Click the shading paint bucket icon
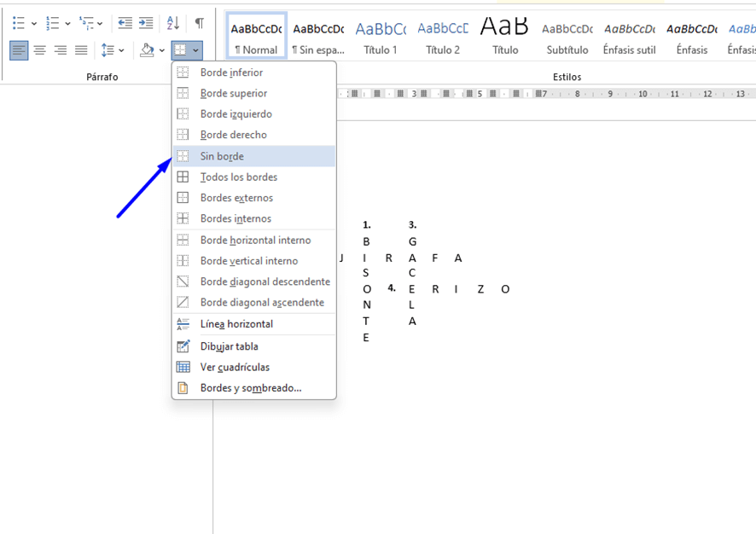The width and height of the screenshot is (756, 534). point(147,50)
